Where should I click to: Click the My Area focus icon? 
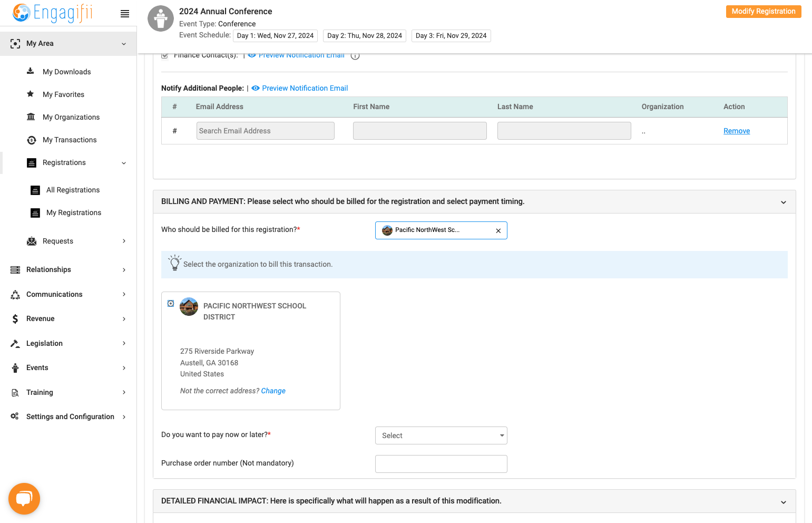pos(15,44)
